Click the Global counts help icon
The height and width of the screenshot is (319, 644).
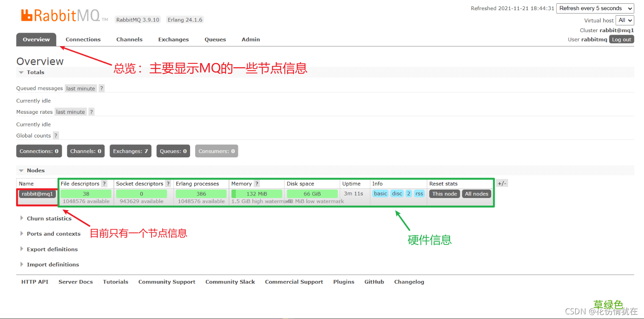coord(55,135)
